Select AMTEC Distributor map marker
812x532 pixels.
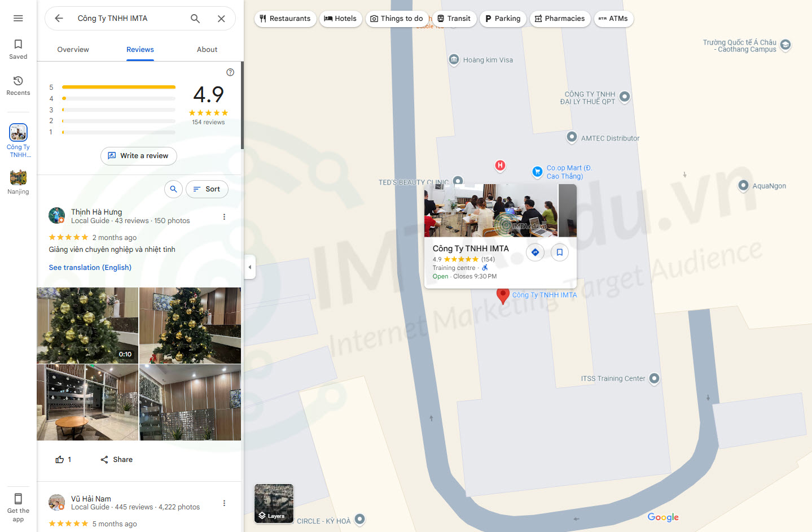572,137
